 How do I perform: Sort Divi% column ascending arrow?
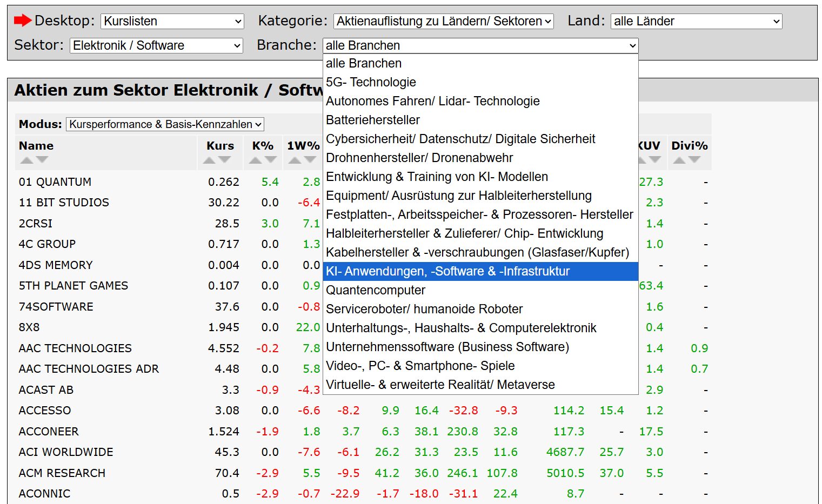pos(679,160)
